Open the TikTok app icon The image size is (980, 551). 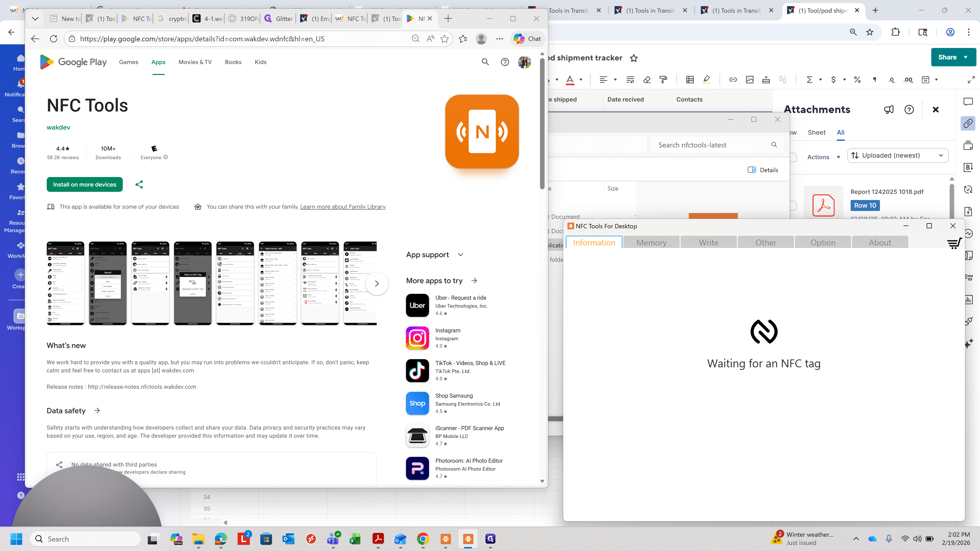coord(417,370)
